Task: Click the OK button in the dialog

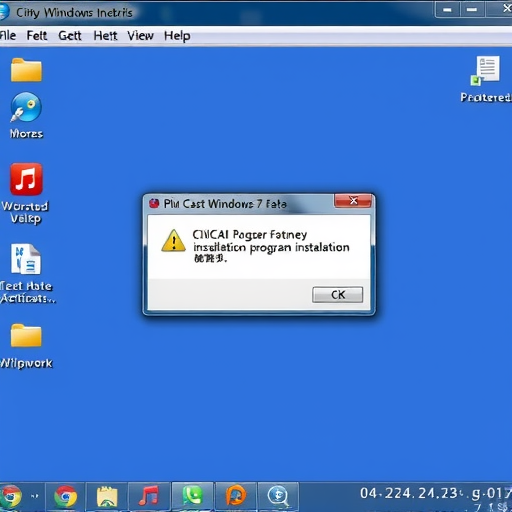Action: (338, 295)
